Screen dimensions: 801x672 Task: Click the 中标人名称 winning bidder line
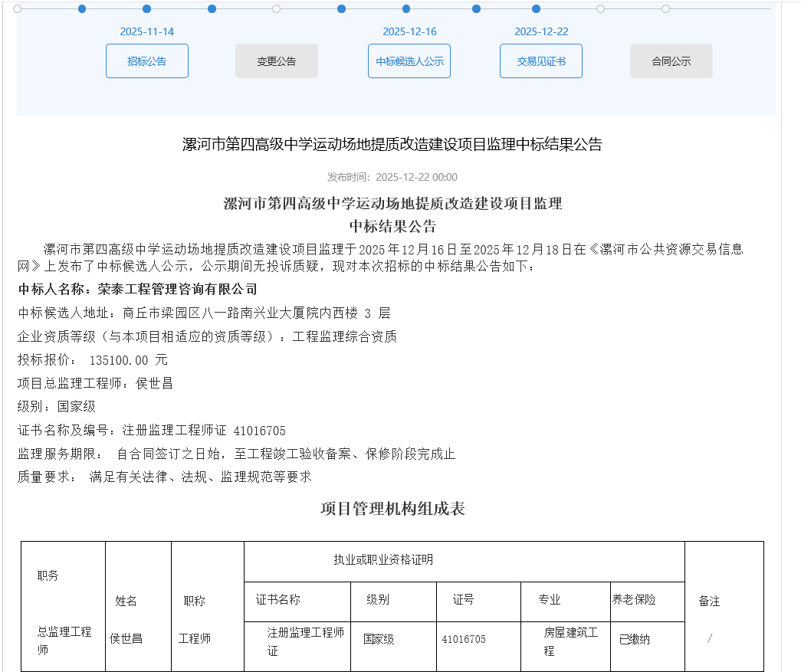(x=138, y=289)
